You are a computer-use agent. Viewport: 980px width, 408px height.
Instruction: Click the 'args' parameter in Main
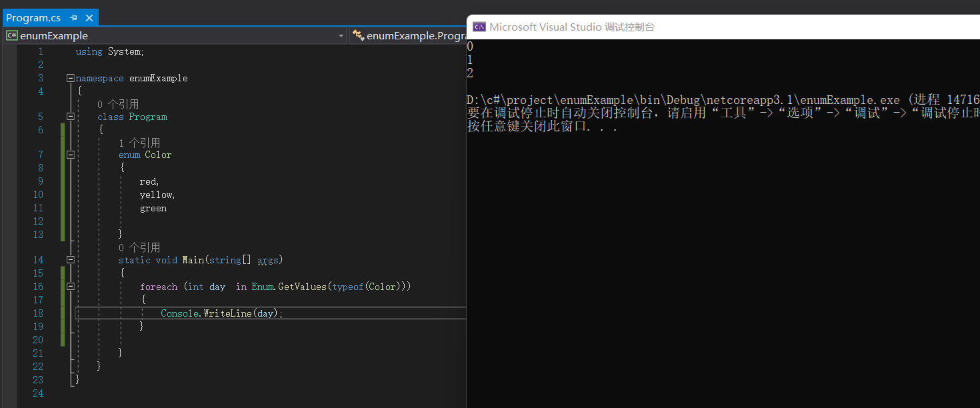pyautogui.click(x=267, y=260)
